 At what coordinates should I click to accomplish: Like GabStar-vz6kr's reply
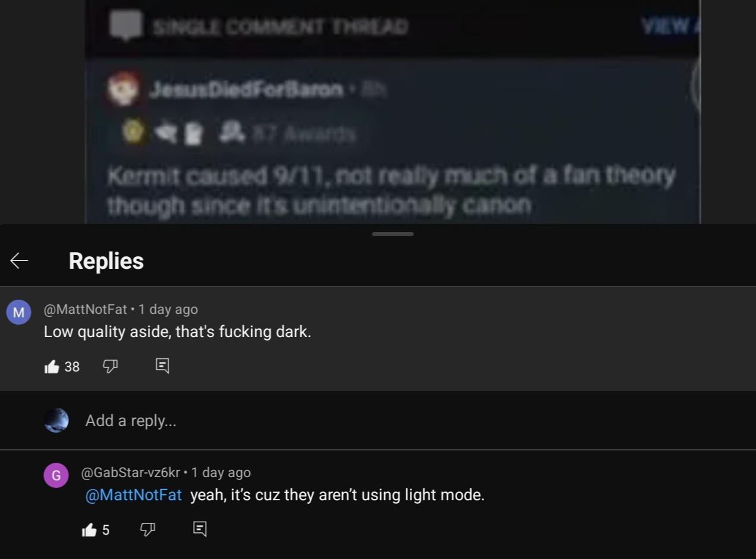[90, 530]
